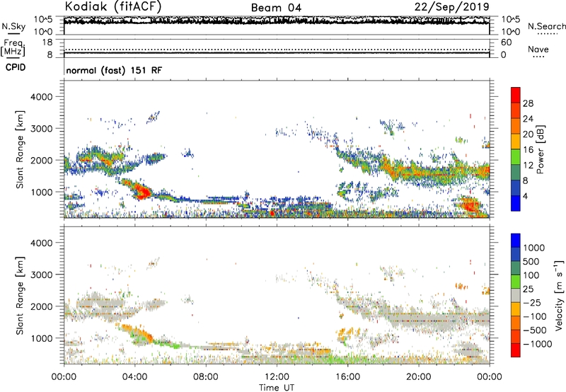Pick the light green 12–16 dB Power segment
The width and height of the screenshot is (566, 392).
pos(516,156)
